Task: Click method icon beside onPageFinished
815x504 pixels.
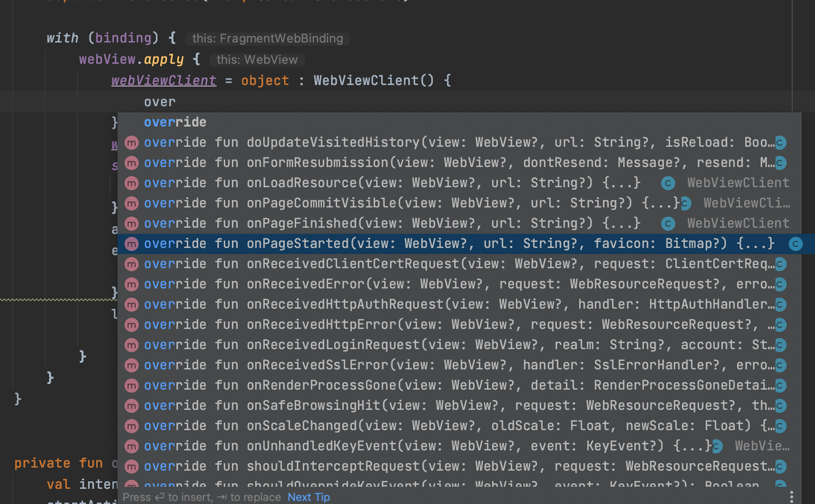Action: (x=132, y=224)
